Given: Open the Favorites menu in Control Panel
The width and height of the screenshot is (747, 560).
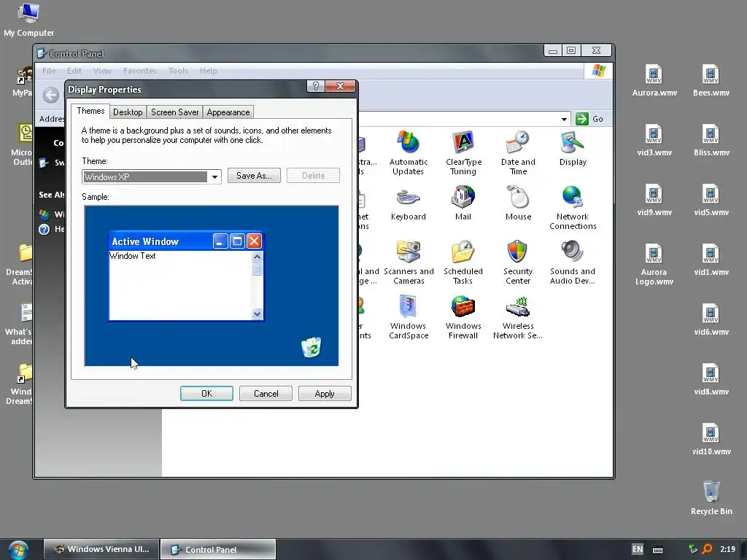Looking at the screenshot, I should 139,71.
